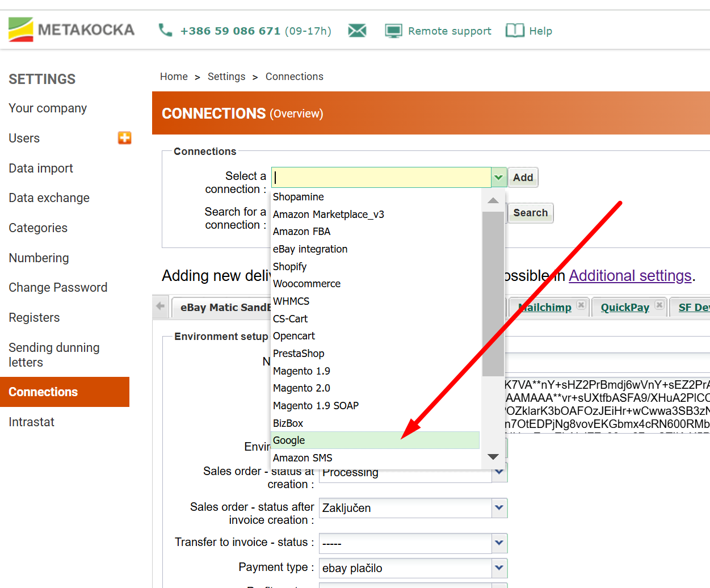This screenshot has width=710, height=588.
Task: Choose Magento 1.9 SOAP option
Action: [x=376, y=406]
